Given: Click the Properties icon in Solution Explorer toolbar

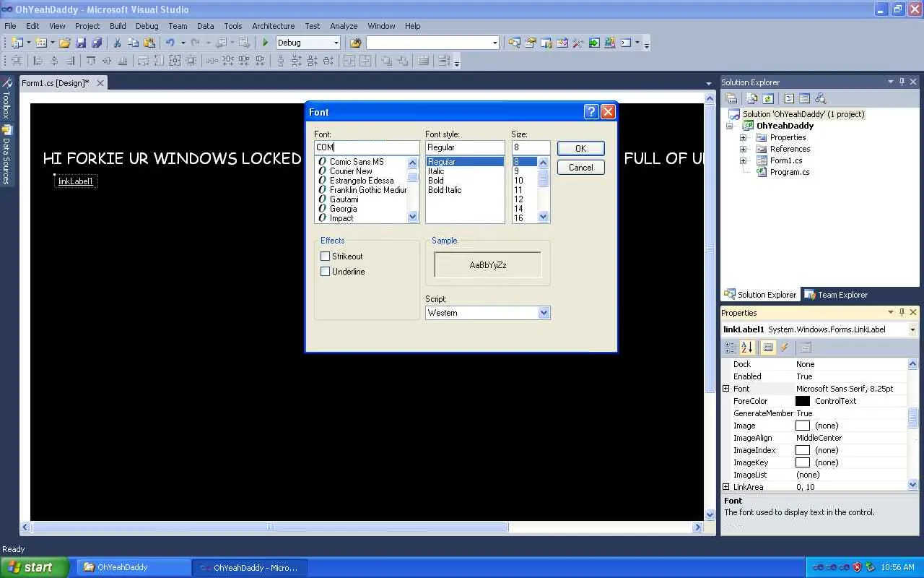Looking at the screenshot, I should click(731, 99).
